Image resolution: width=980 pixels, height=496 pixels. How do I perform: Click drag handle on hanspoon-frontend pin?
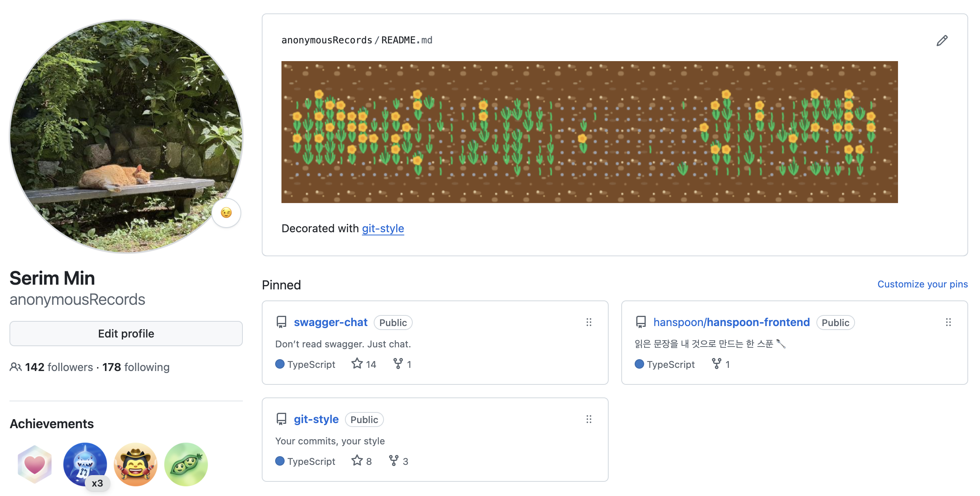click(948, 322)
